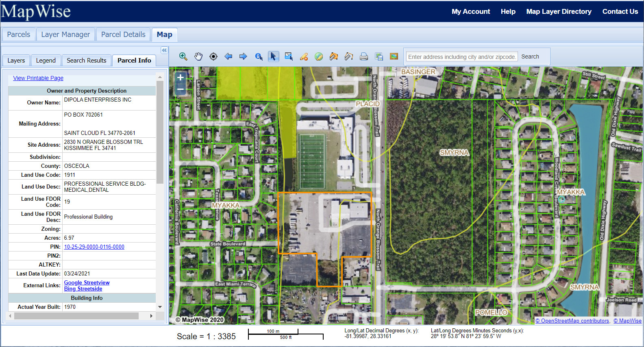Open the MapWise copyright link
The height and width of the screenshot is (347, 644).
click(x=627, y=321)
